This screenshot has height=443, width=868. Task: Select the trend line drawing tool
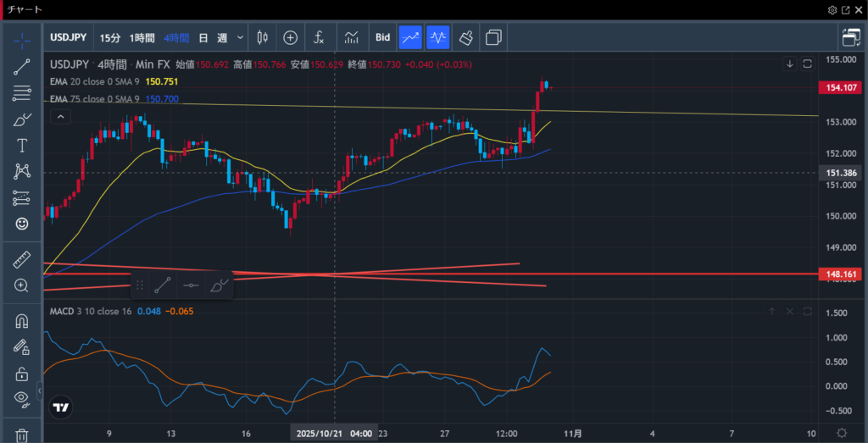tap(22, 68)
